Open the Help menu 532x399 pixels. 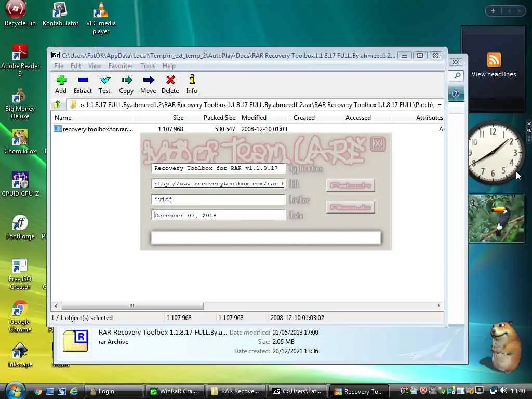[x=169, y=66]
